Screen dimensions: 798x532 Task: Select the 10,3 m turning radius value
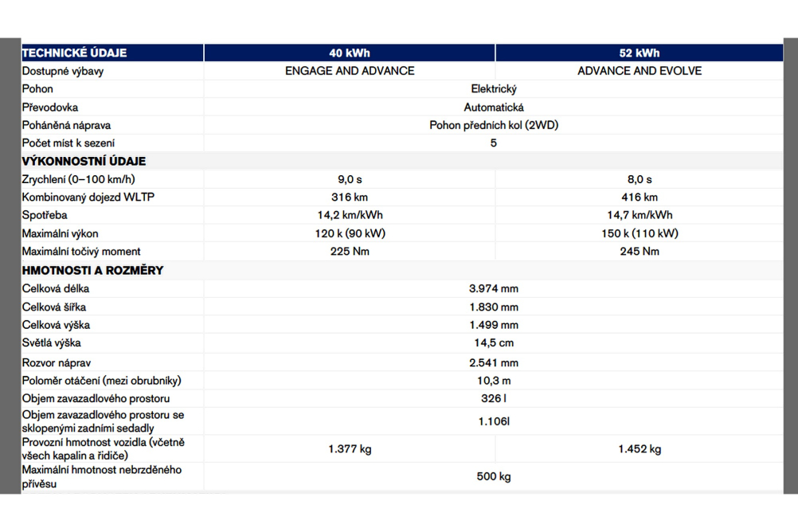pyautogui.click(x=494, y=381)
